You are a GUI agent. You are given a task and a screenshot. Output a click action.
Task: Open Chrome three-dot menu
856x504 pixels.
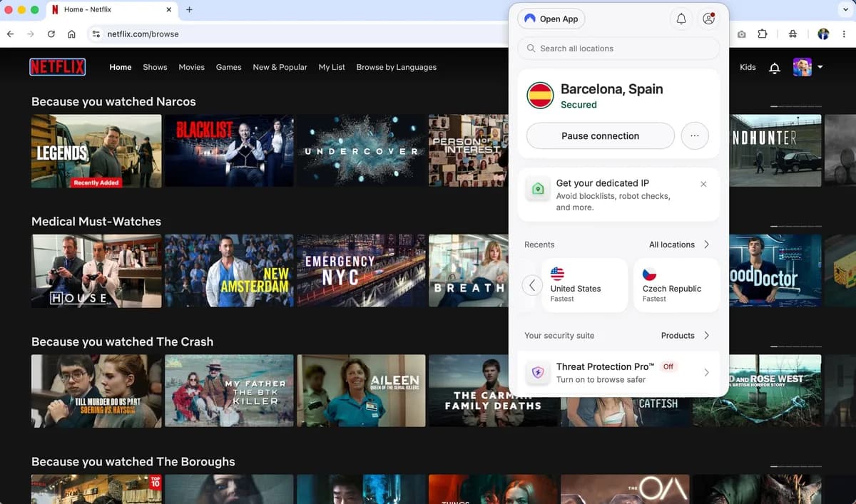[x=844, y=34]
